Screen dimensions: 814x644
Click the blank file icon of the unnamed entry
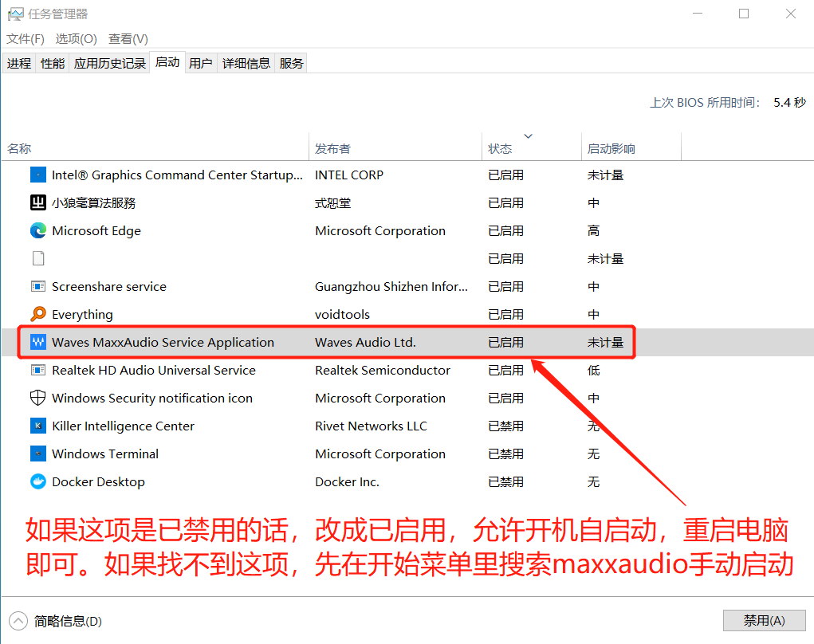tap(38, 258)
